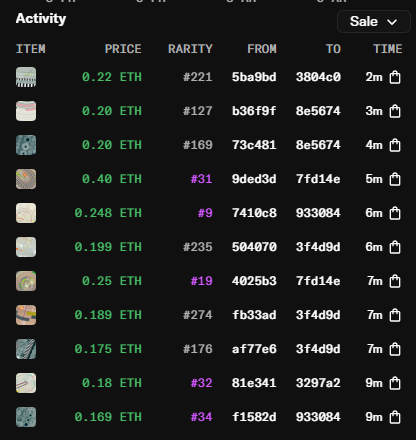Click the 0.199 ETH price
Screen dimensions: 416x440
[x=108, y=247]
